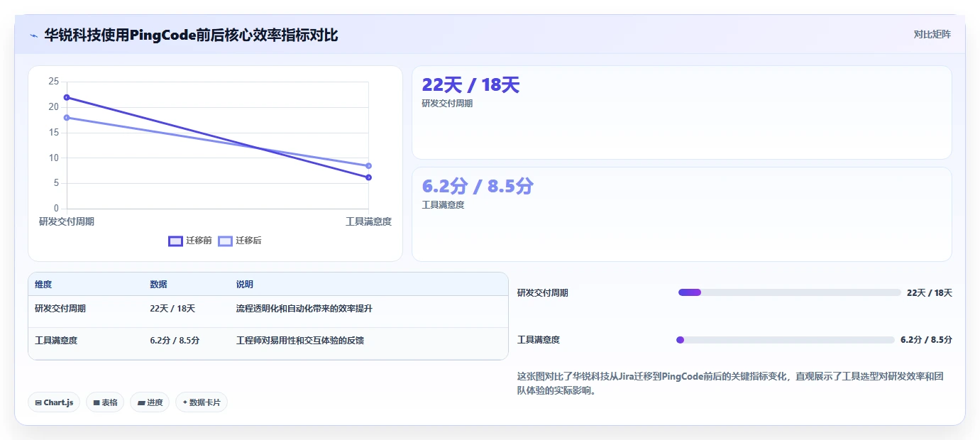980x440 pixels.
Task: Click the 研发交付周期 caption in data card
Action: point(447,104)
